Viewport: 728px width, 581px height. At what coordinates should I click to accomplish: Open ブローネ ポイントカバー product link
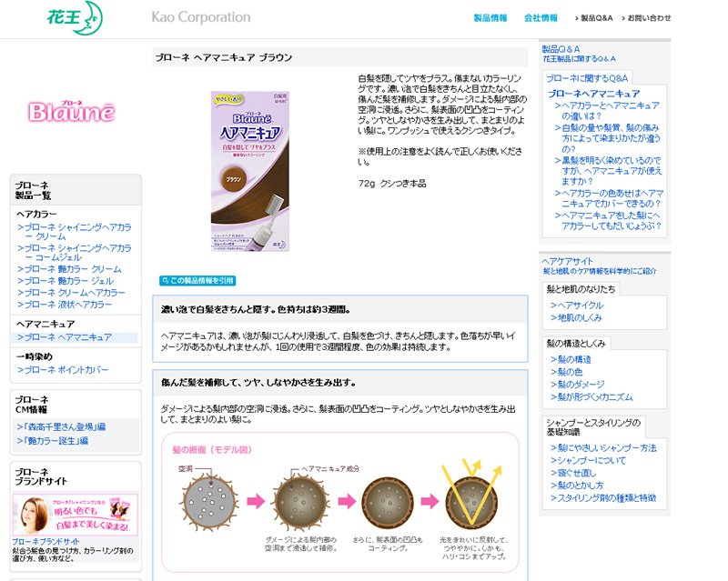63,370
